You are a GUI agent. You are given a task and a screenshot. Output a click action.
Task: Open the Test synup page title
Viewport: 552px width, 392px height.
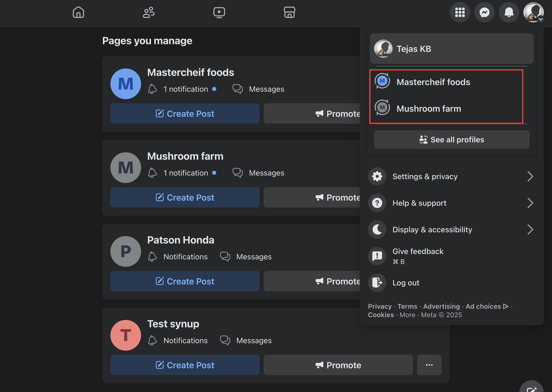tap(173, 324)
